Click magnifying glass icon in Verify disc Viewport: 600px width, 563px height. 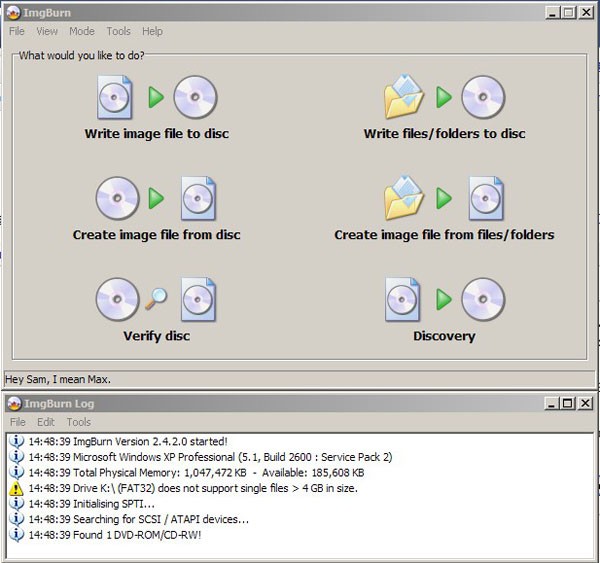(x=156, y=299)
